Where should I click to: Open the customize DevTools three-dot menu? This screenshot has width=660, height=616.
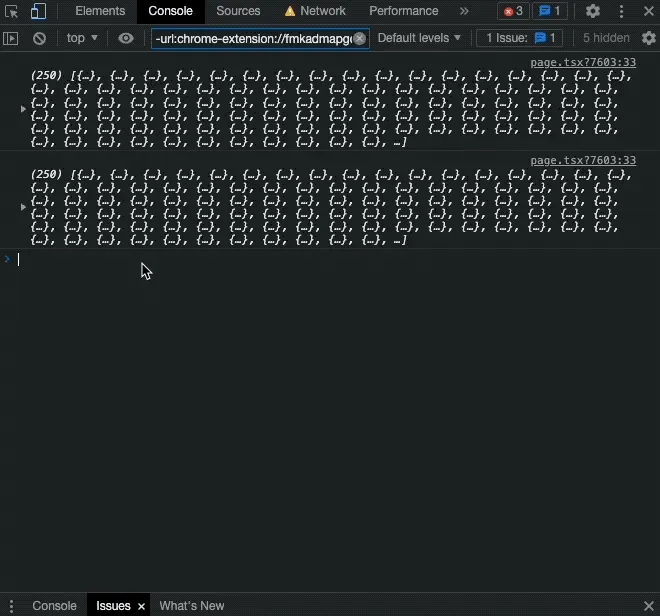(x=621, y=11)
